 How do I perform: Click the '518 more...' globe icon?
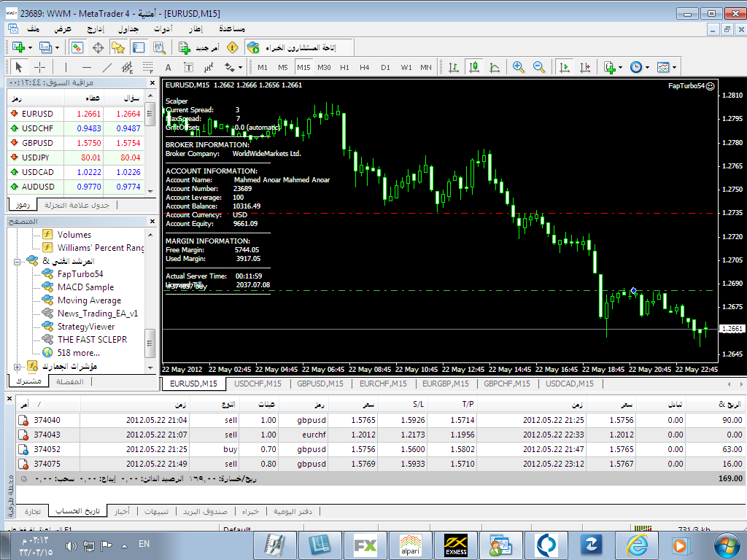(47, 352)
